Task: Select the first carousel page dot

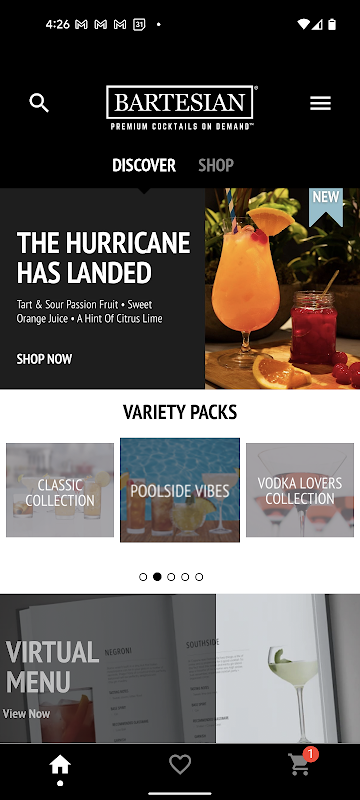Action: coord(143,577)
